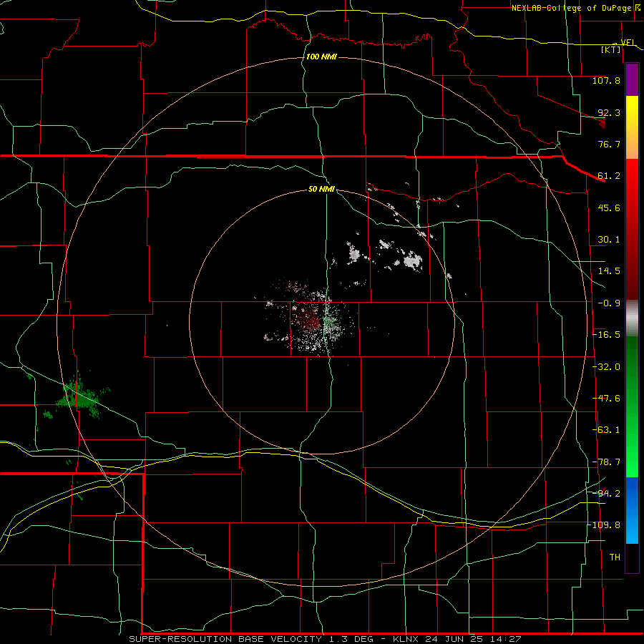Click the dark red echo patch at radar center
Viewport: 644px width, 644px height.
312,320
